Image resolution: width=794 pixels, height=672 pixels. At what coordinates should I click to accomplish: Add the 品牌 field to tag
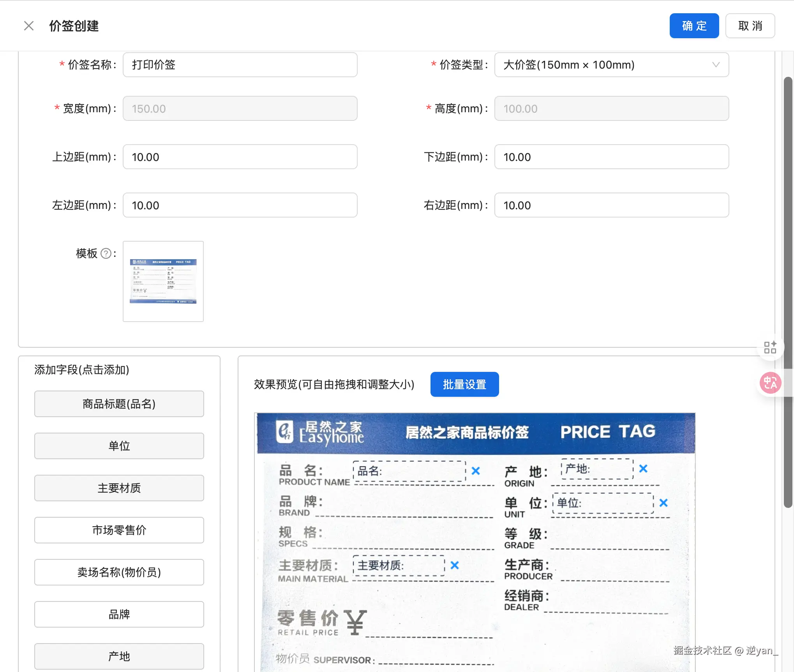[x=119, y=614]
